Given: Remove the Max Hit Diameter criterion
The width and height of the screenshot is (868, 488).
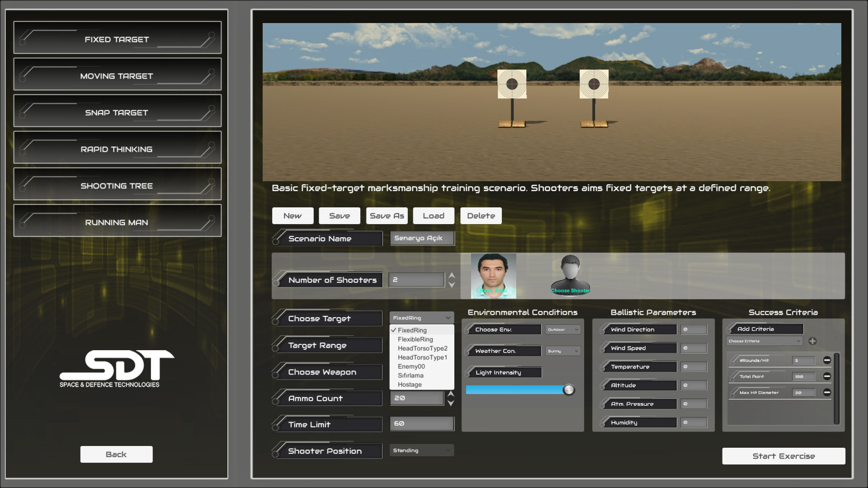Looking at the screenshot, I should [x=827, y=392].
